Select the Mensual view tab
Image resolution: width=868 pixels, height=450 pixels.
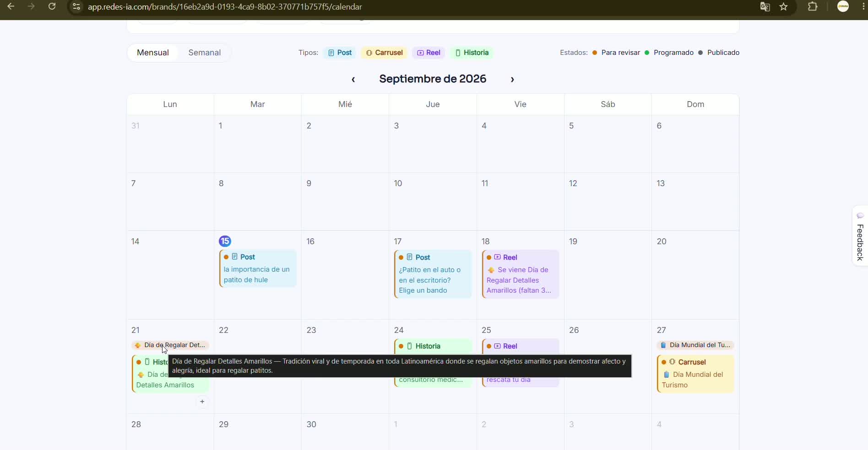[x=153, y=53]
